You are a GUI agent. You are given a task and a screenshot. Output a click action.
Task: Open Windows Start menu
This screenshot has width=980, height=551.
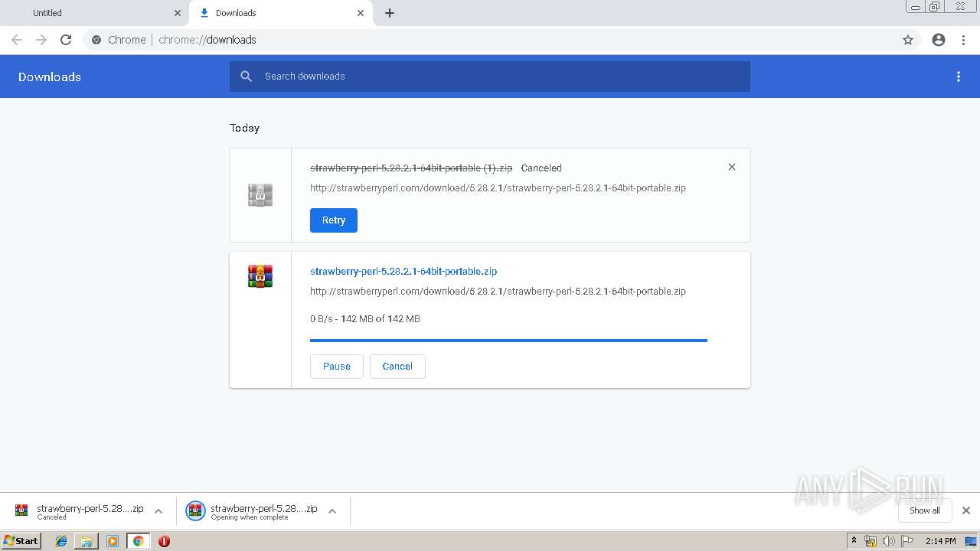pyautogui.click(x=21, y=541)
